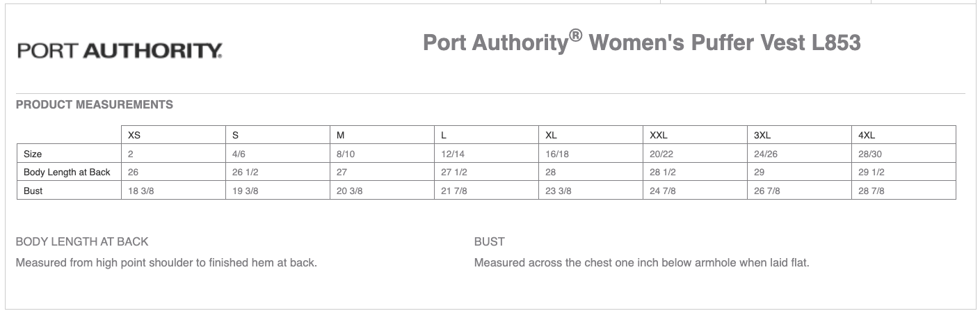Click the M size column header
The height and width of the screenshot is (311, 980).
pos(382,135)
